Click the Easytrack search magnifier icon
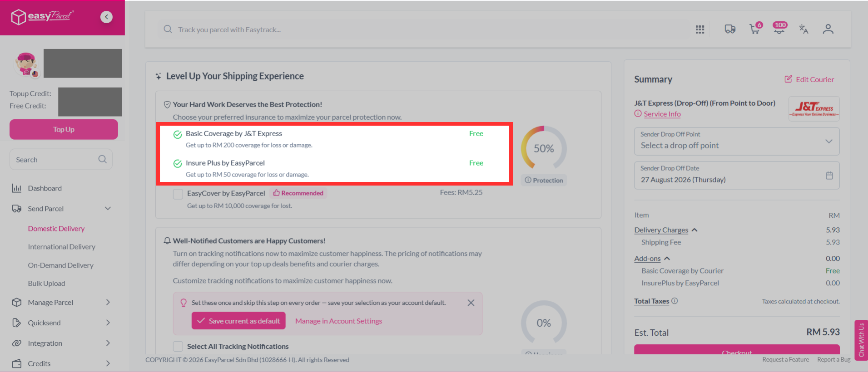 (168, 29)
